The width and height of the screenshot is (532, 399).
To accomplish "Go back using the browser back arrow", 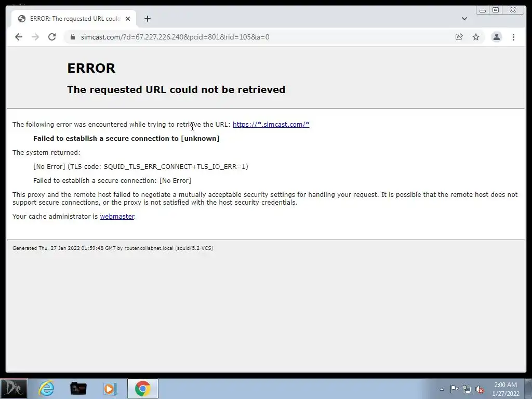I will pyautogui.click(x=19, y=37).
